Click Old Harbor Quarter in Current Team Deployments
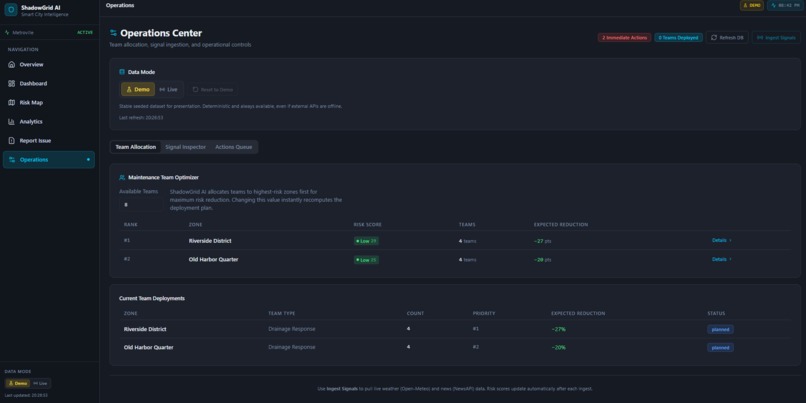The width and height of the screenshot is (806, 403). click(149, 347)
